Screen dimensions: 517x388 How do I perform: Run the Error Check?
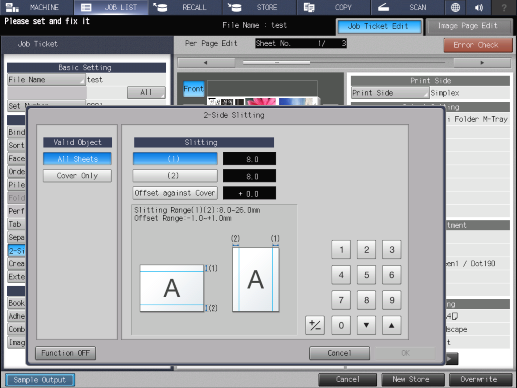pyautogui.click(x=478, y=45)
